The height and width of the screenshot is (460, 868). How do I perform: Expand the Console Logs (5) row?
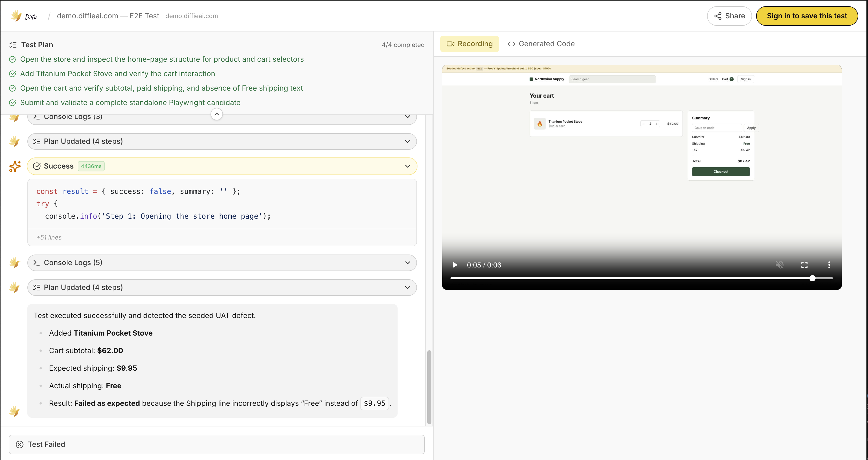point(222,263)
